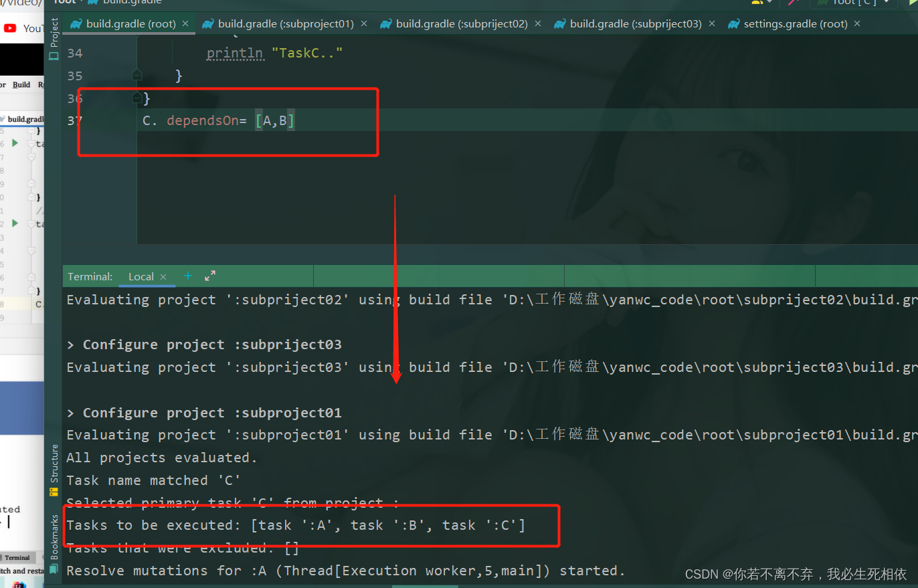Click upper green run gutter arrow in background editor

pyautogui.click(x=15, y=143)
